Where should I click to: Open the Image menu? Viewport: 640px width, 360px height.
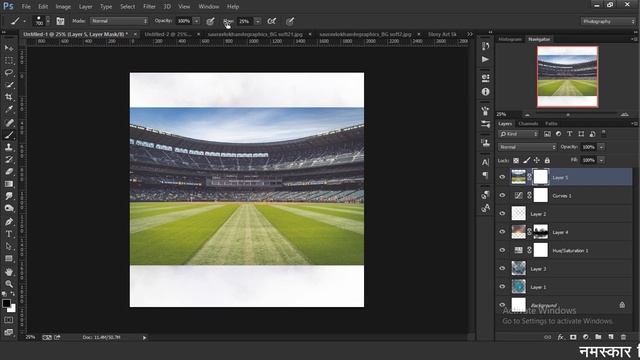point(63,7)
